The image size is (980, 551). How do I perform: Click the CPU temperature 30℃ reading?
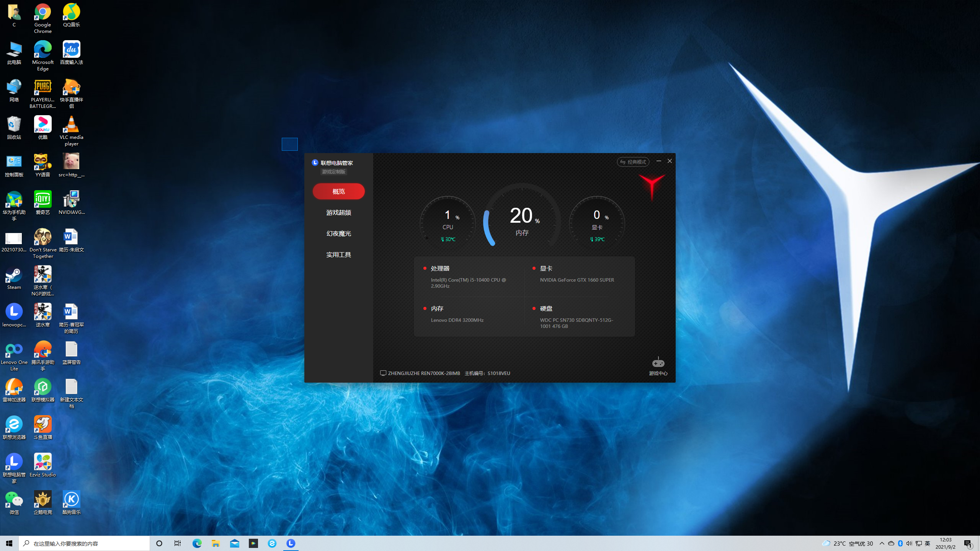tap(448, 239)
